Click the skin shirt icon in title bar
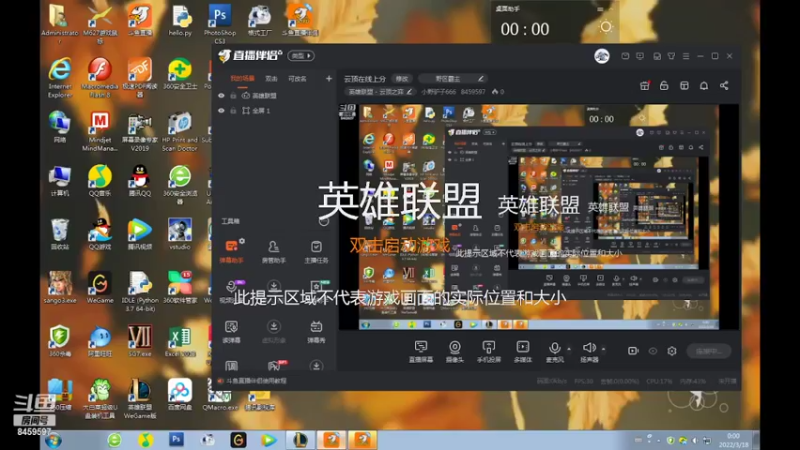The height and width of the screenshot is (450, 800). (x=671, y=56)
